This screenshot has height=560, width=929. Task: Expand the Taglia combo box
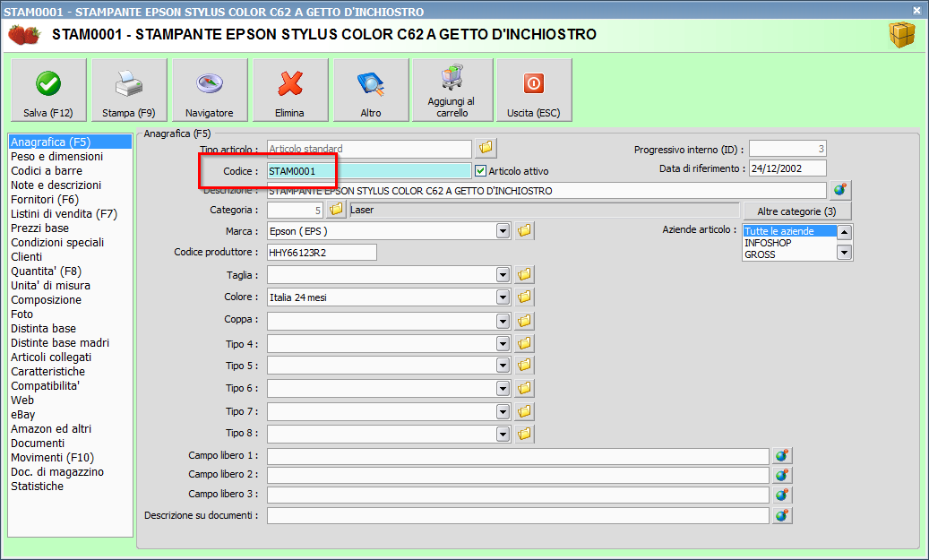pos(503,275)
